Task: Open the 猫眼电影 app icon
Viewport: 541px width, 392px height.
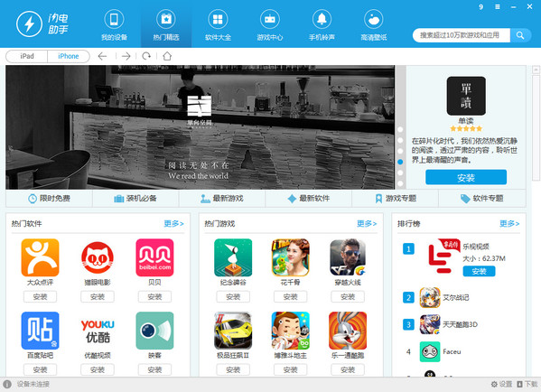Action: click(x=98, y=257)
